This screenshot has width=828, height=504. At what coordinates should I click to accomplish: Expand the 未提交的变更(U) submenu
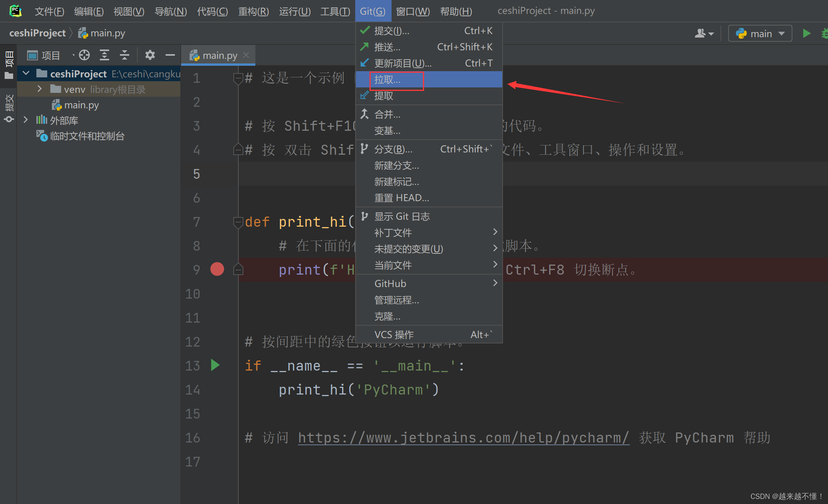429,249
